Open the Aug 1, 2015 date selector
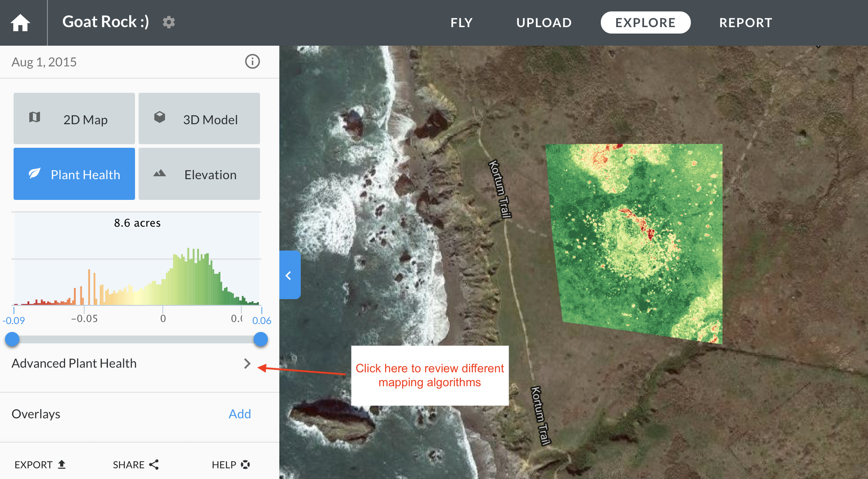 (x=44, y=62)
